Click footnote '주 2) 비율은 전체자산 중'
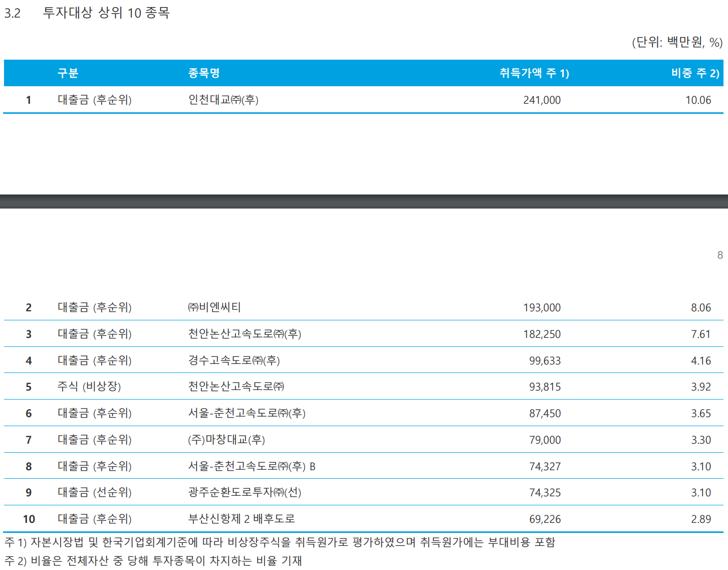This screenshot has height=570, width=728. tap(64, 560)
